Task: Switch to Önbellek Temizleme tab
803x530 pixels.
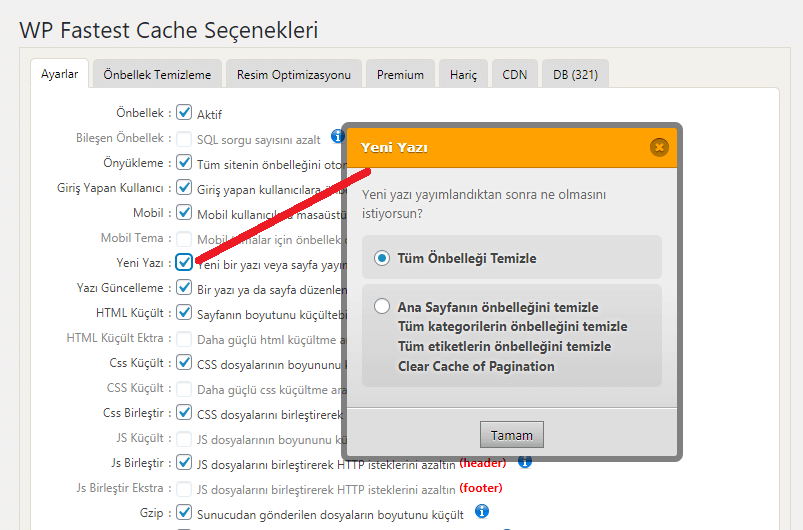Action: [x=157, y=74]
